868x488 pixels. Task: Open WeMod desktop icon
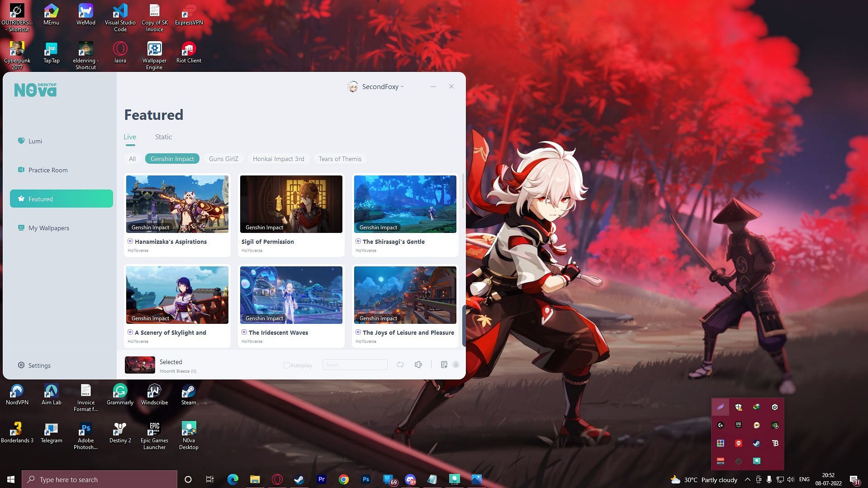coord(85,15)
